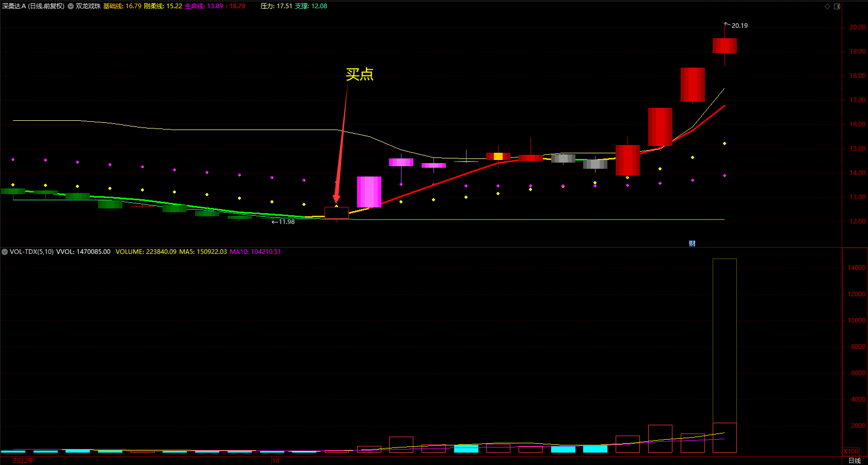
Task: Click the 基础线: 16.79 value
Action: pyautogui.click(x=122, y=6)
